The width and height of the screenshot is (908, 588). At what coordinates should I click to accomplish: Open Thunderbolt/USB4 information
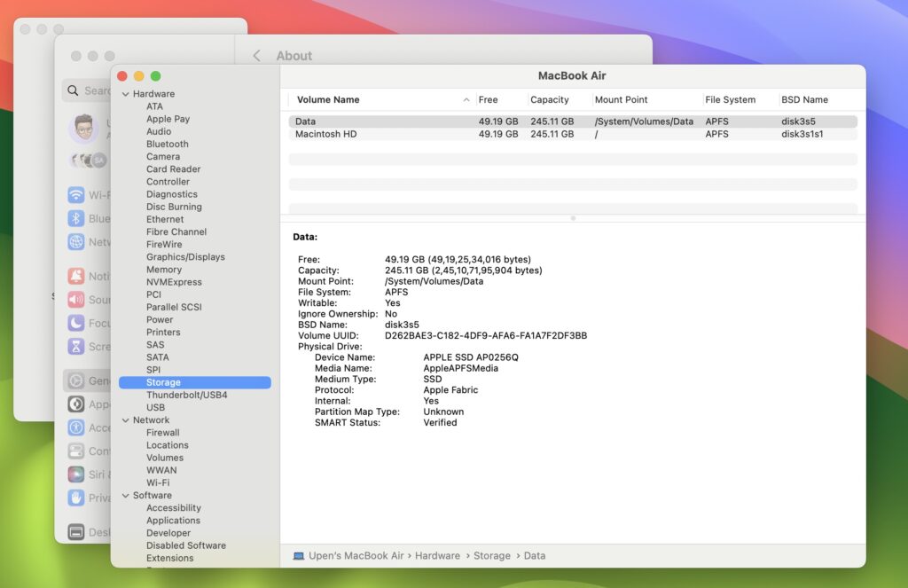point(186,395)
